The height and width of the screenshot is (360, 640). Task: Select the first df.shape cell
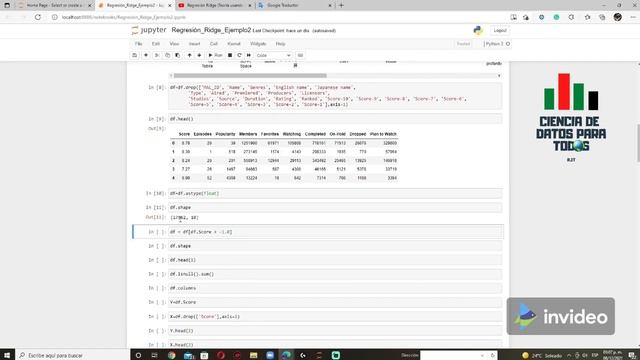335,207
